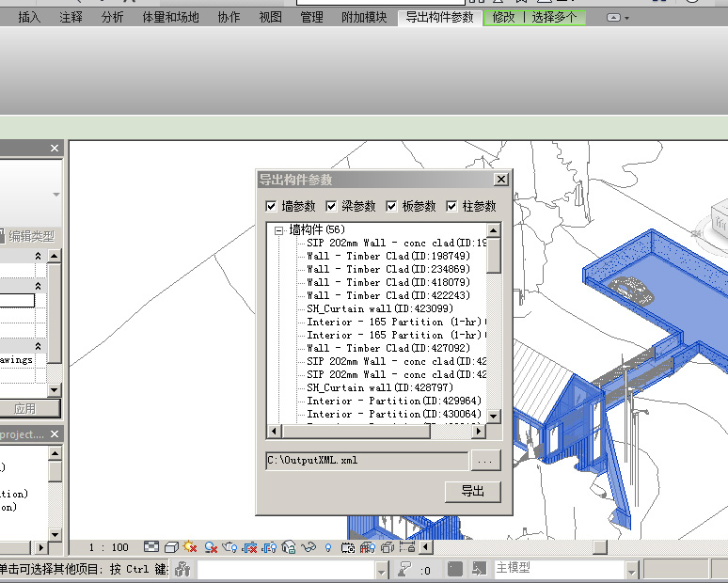Screen dimensions: 728x583
Task: Click the temporary hide/isolate glasses icon
Action: tap(309, 547)
